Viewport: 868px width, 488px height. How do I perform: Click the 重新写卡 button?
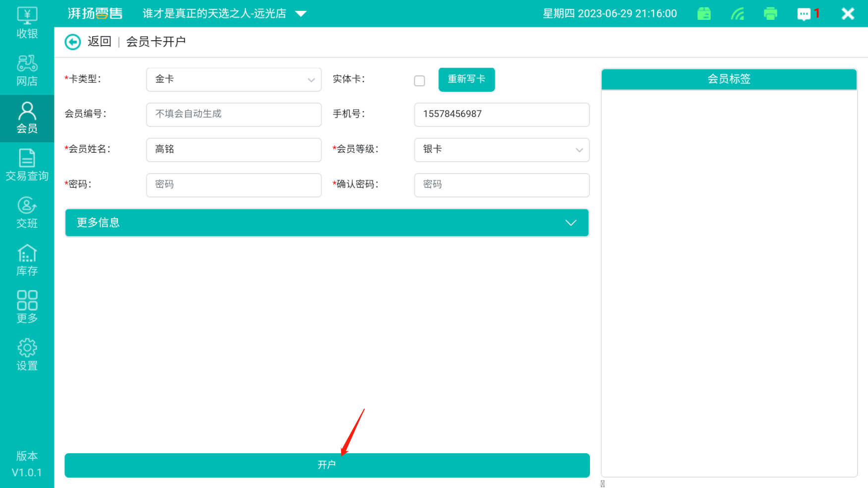(466, 79)
